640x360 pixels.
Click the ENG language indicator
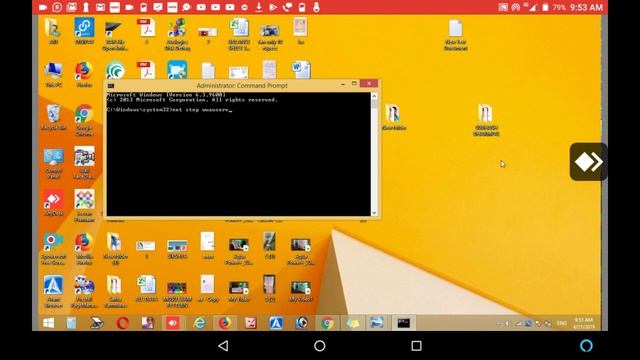[562, 323]
